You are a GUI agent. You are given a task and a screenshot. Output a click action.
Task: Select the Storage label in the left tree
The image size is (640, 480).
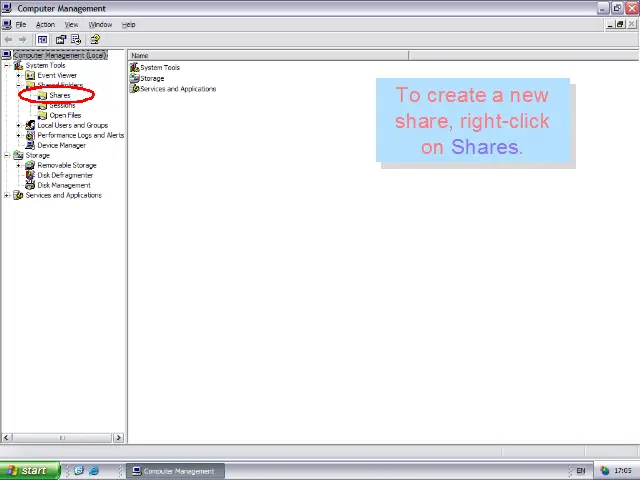pyautogui.click(x=38, y=156)
